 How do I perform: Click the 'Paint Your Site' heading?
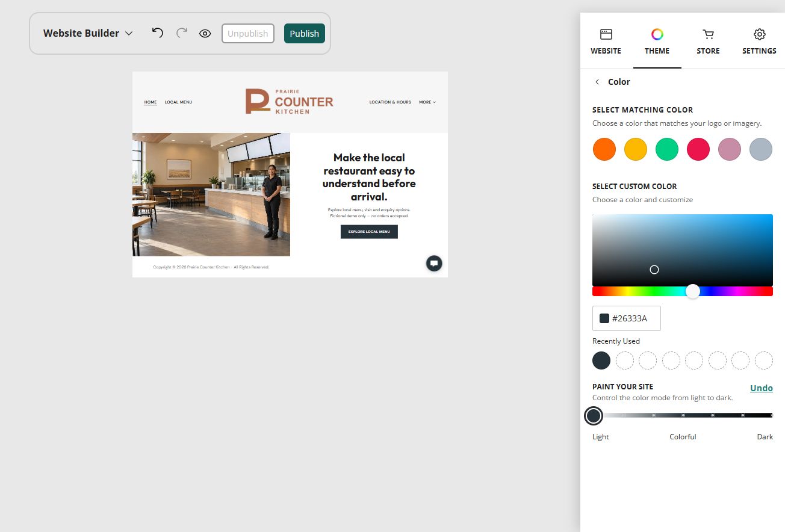coord(622,387)
